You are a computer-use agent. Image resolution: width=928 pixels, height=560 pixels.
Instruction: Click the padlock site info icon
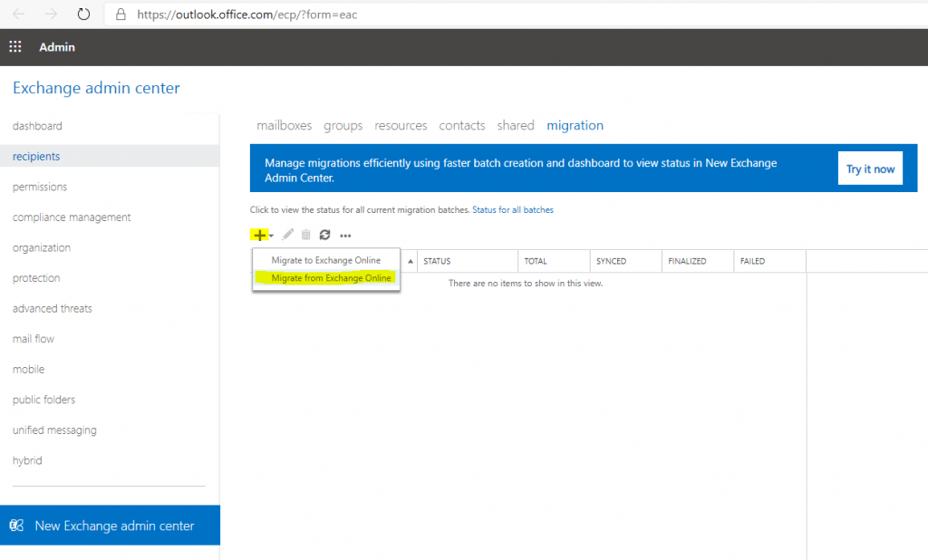[x=121, y=14]
